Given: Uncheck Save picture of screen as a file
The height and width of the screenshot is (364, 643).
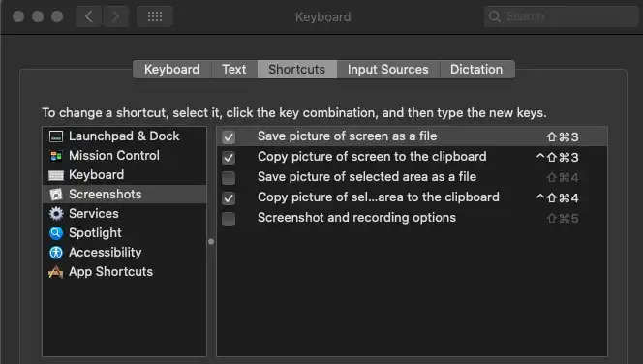Looking at the screenshot, I should 229,136.
